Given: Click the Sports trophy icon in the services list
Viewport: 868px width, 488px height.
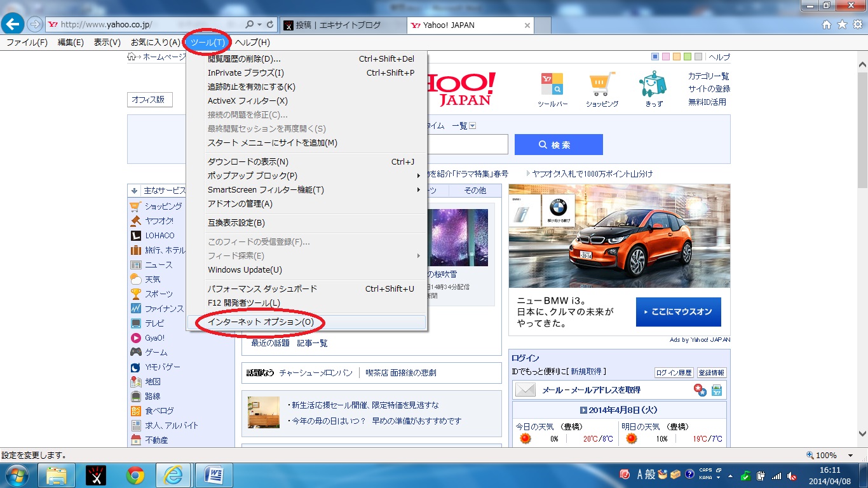Looking at the screenshot, I should (x=135, y=294).
